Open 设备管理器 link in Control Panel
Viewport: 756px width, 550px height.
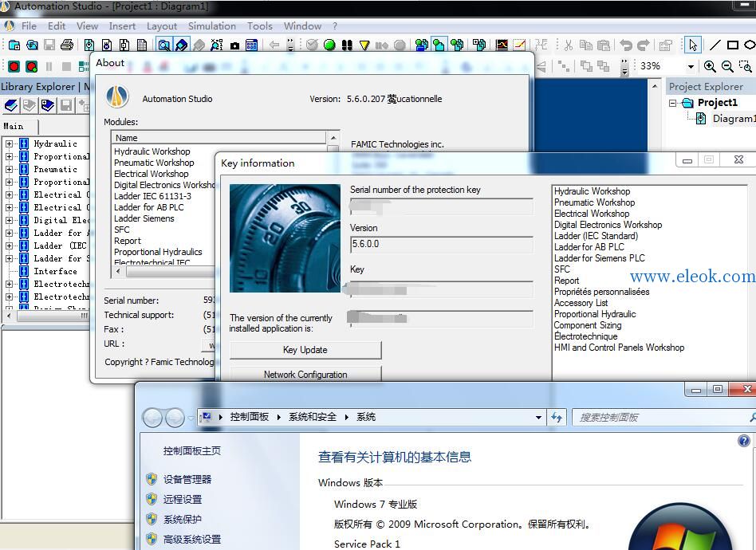(x=187, y=479)
